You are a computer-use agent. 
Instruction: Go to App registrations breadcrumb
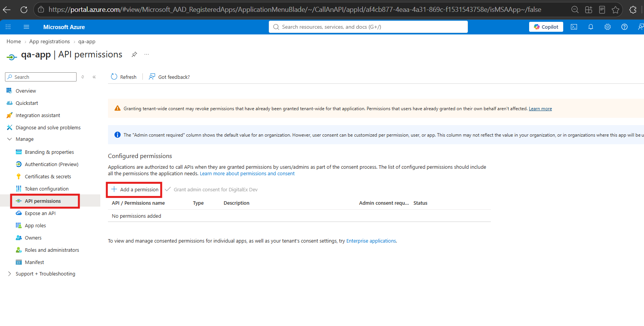click(50, 41)
